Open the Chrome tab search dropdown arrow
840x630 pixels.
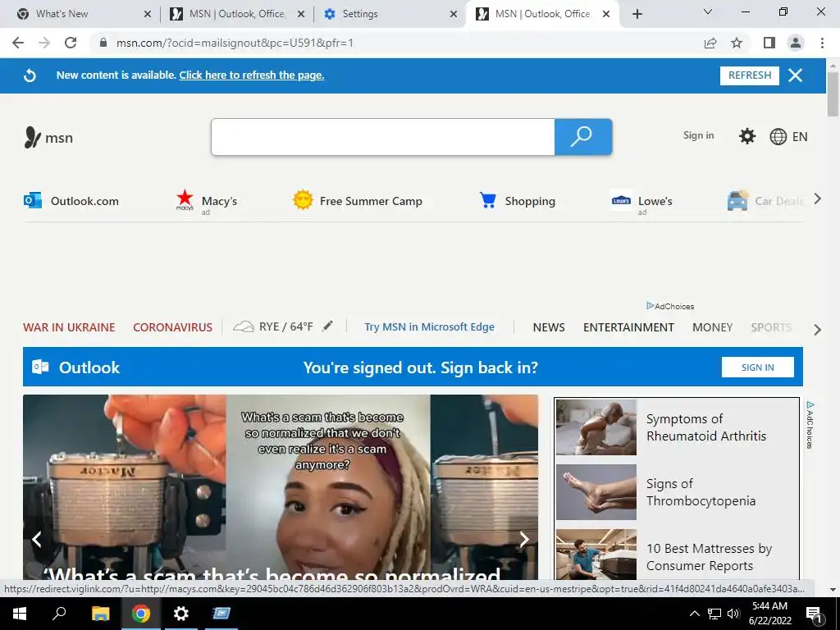[x=708, y=11]
